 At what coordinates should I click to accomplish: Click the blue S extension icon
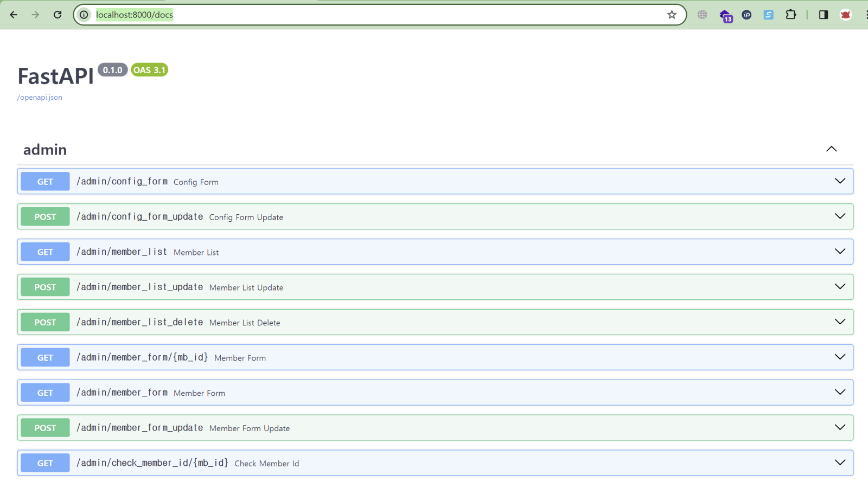pyautogui.click(x=768, y=15)
